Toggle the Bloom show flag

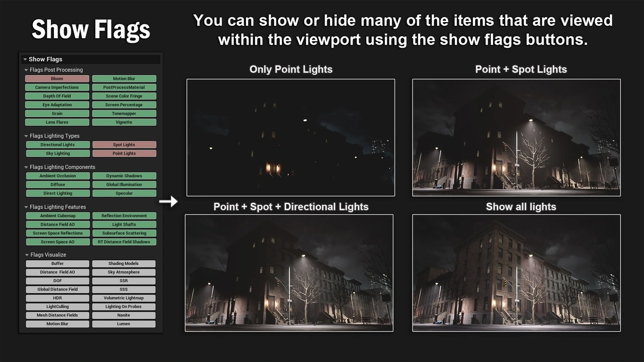57,79
